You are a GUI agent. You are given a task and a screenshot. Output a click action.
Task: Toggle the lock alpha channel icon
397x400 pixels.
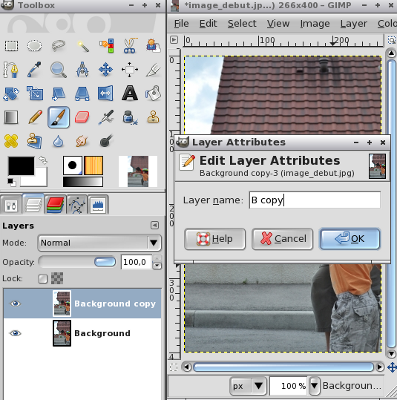pyautogui.click(x=57, y=278)
